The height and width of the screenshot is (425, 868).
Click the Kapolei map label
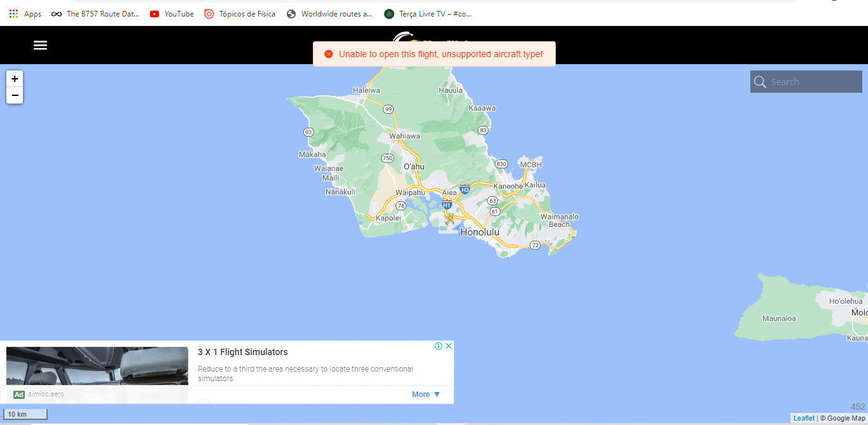click(x=389, y=218)
